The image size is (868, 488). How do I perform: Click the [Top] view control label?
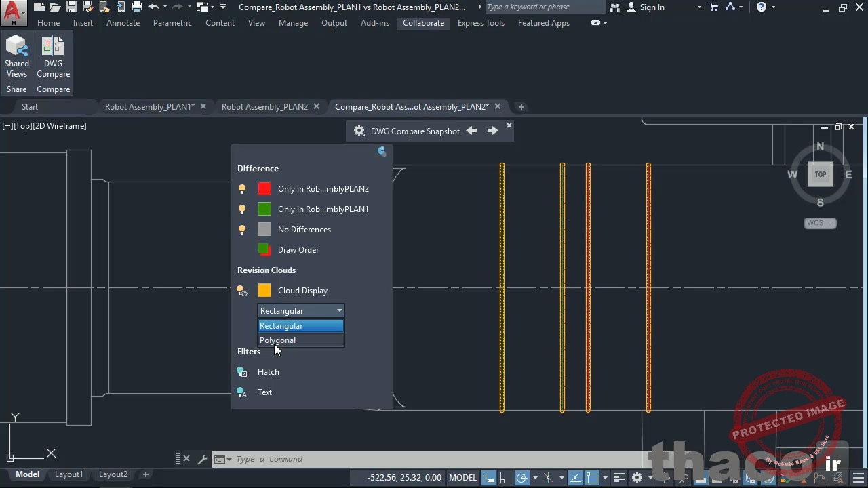click(23, 126)
